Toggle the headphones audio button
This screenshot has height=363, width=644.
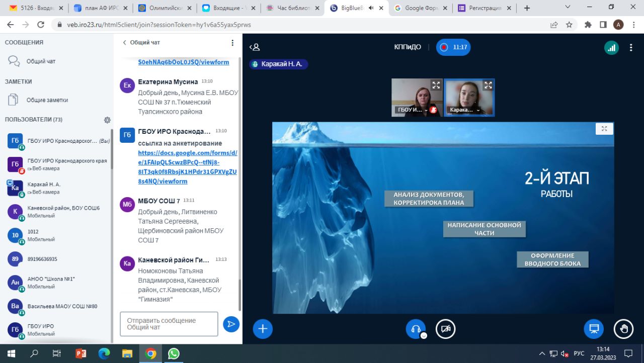point(416,329)
